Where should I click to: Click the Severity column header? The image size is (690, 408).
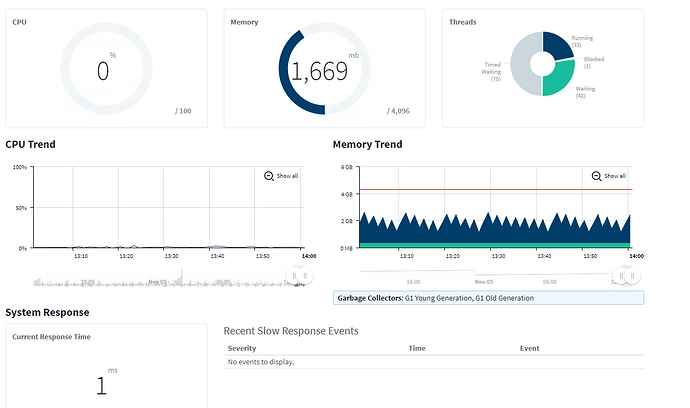242,348
